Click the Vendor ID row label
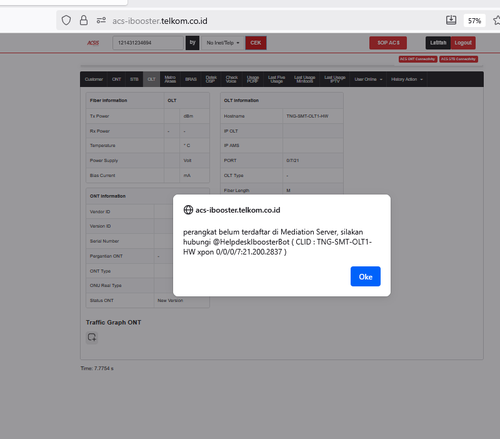500x439 pixels. pos(100,212)
